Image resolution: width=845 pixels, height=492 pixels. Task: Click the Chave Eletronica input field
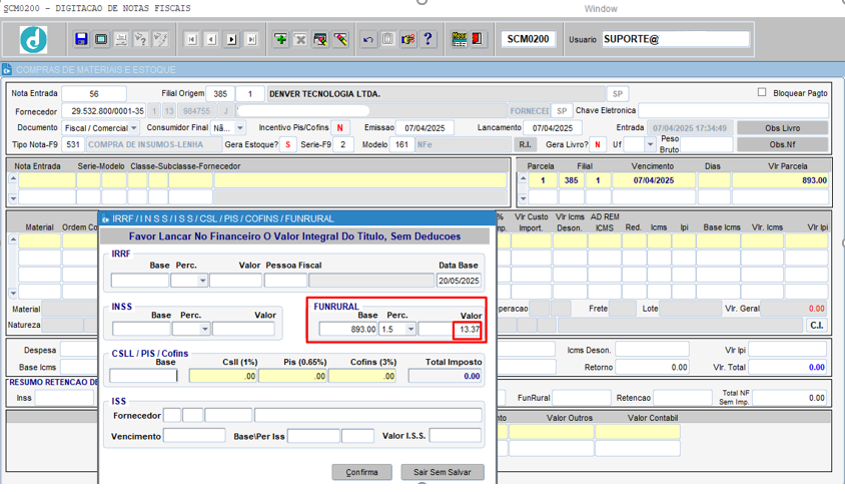coord(733,110)
